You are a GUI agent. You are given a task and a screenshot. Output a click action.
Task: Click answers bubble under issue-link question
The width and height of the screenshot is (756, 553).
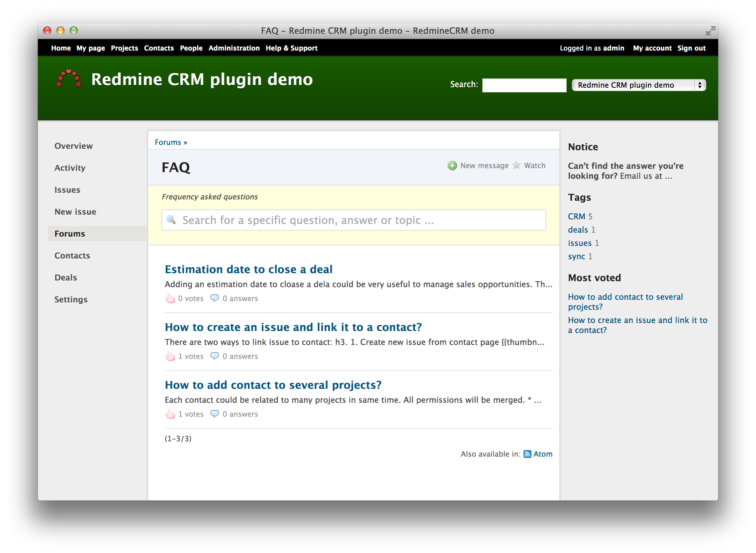click(x=215, y=356)
